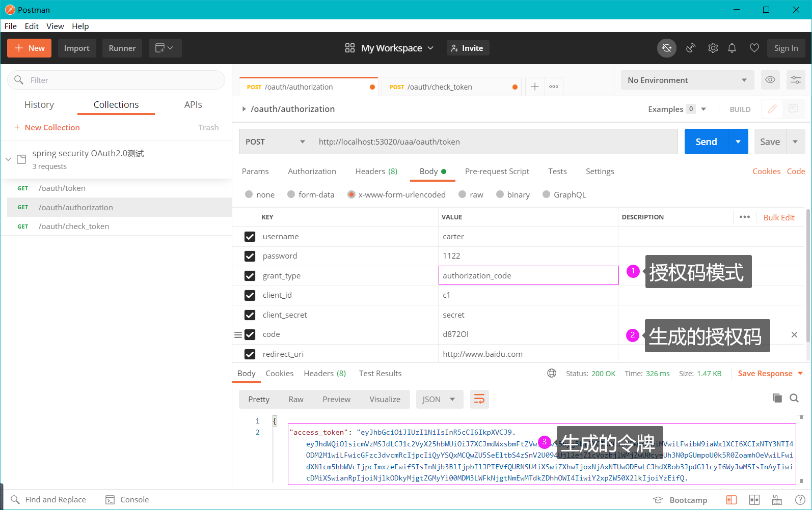The height and width of the screenshot is (510, 812).
Task: Open the Save Response dropdown
Action: coord(770,373)
